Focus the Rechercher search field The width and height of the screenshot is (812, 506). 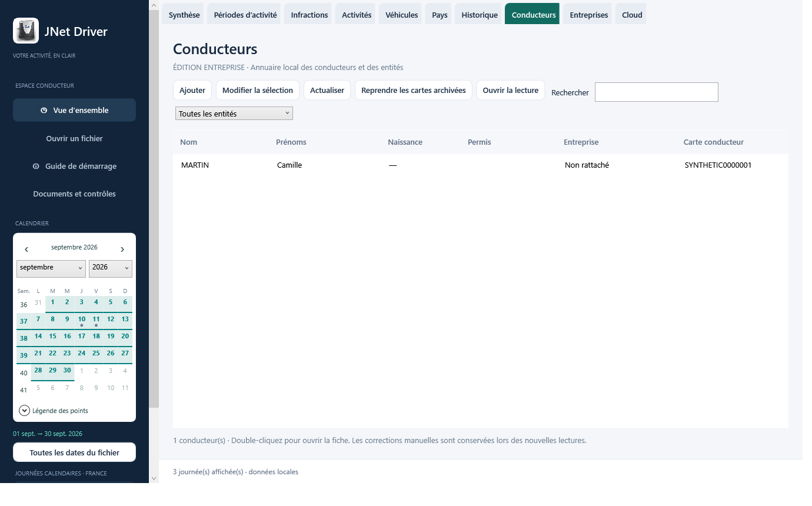657,92
